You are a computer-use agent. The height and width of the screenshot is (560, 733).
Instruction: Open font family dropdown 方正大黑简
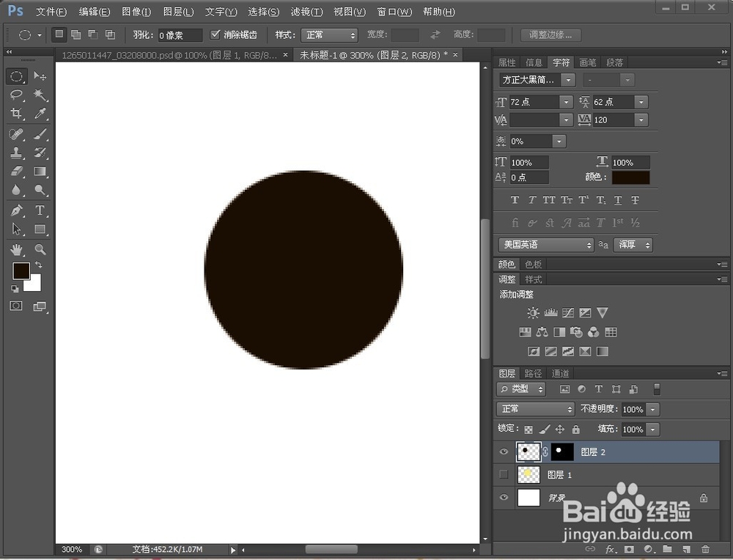(x=569, y=80)
